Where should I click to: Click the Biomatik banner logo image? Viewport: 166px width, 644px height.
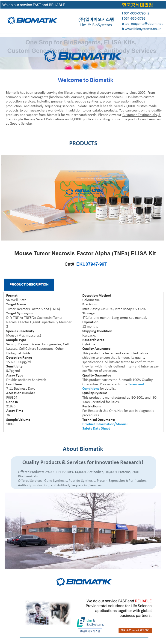83,56
